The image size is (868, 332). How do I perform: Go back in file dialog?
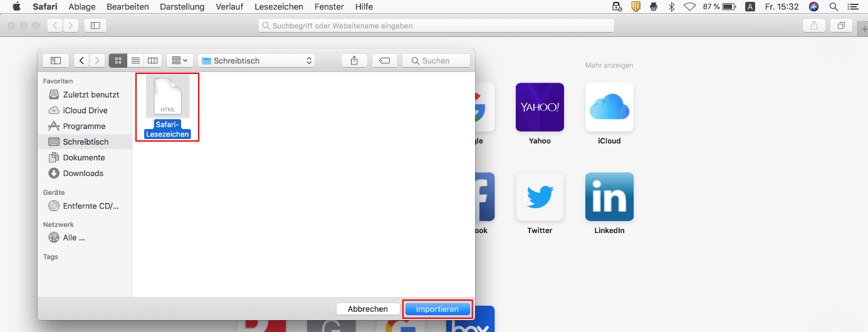[81, 61]
